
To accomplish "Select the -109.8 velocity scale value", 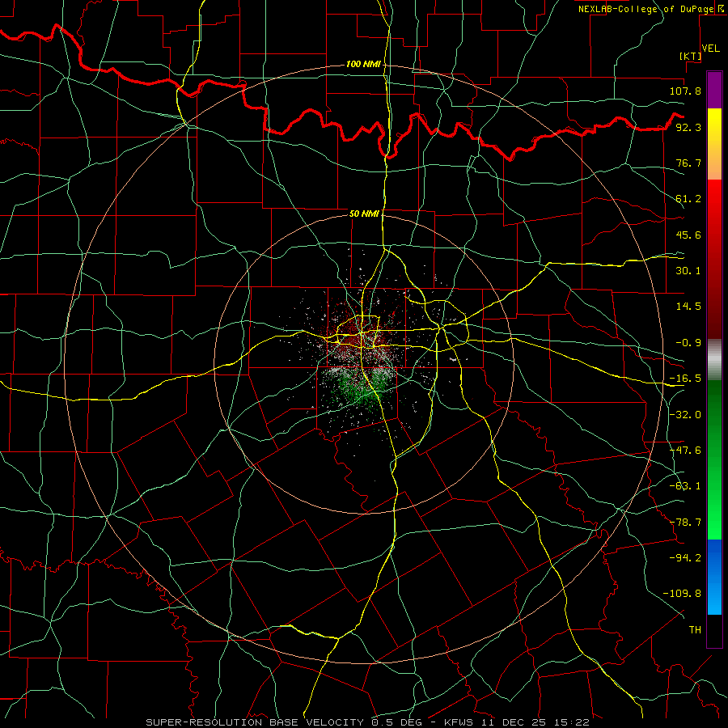I will (682, 594).
